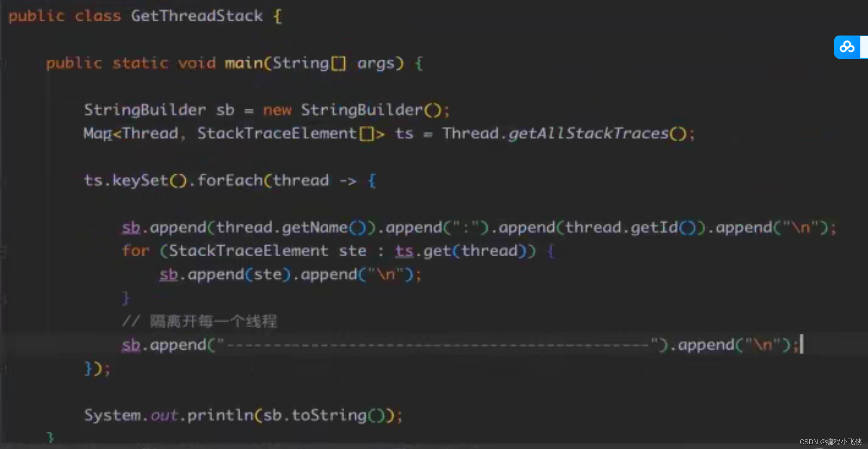Click the 'Thread' class before getAllStackTraces
The image size is (868, 449).
coord(470,134)
